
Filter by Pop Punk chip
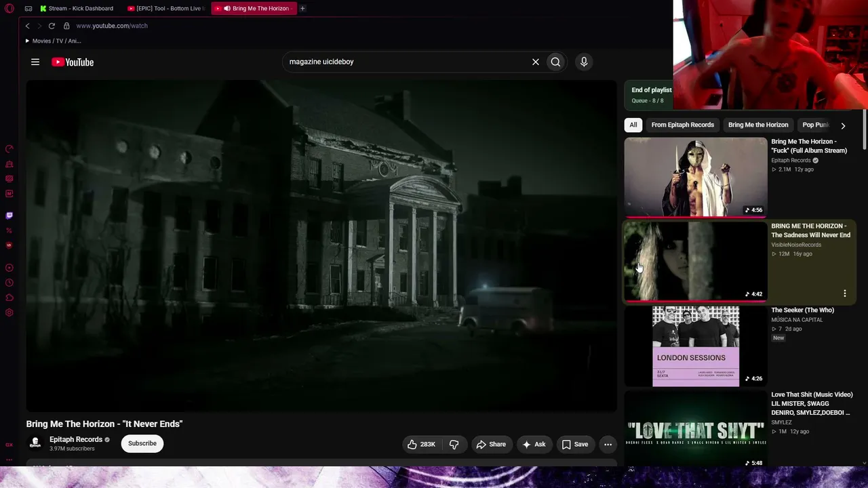tap(816, 125)
